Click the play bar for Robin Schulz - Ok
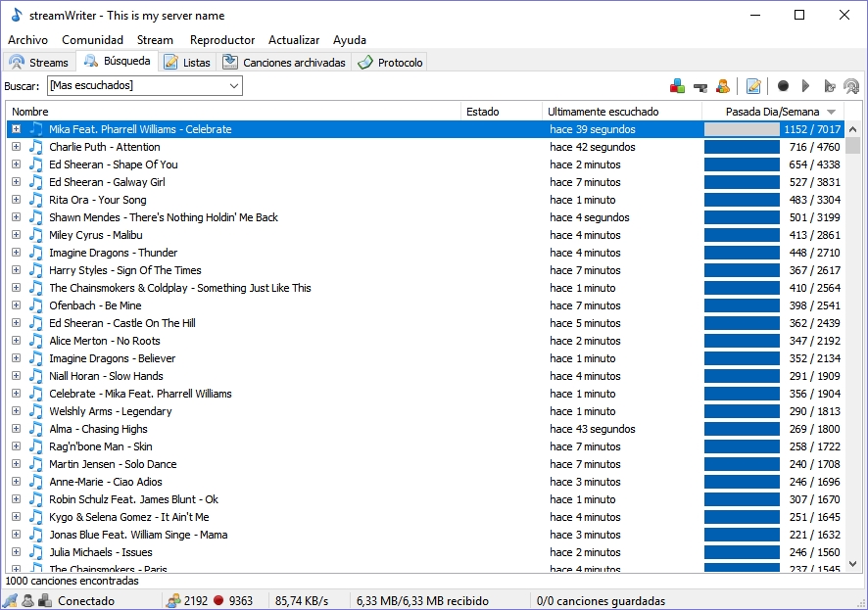 (742, 499)
